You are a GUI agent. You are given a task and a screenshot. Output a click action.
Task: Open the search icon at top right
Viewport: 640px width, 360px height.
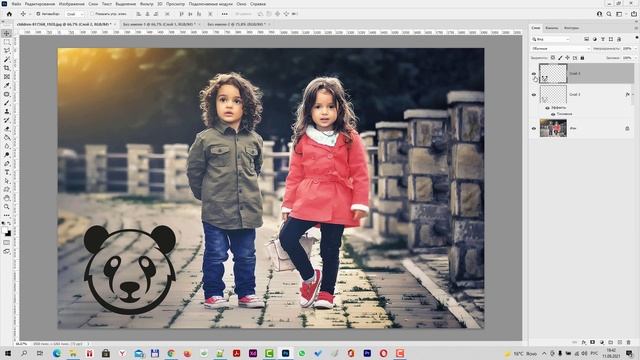609,14
